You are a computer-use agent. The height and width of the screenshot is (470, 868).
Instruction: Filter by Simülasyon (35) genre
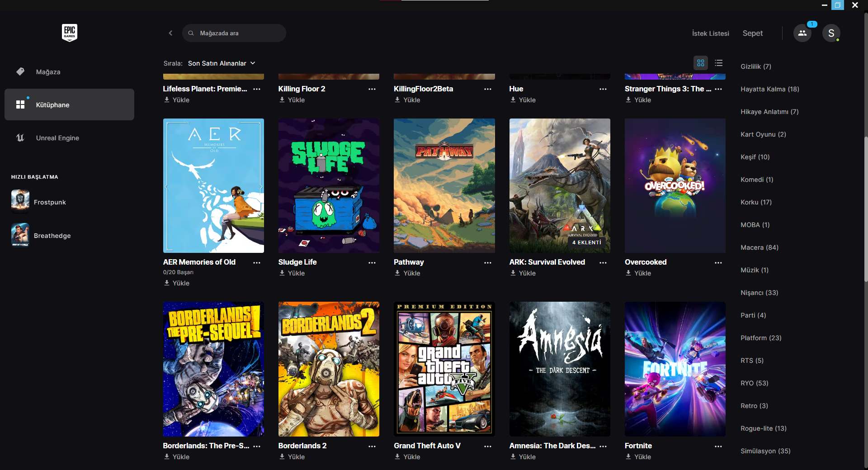765,451
